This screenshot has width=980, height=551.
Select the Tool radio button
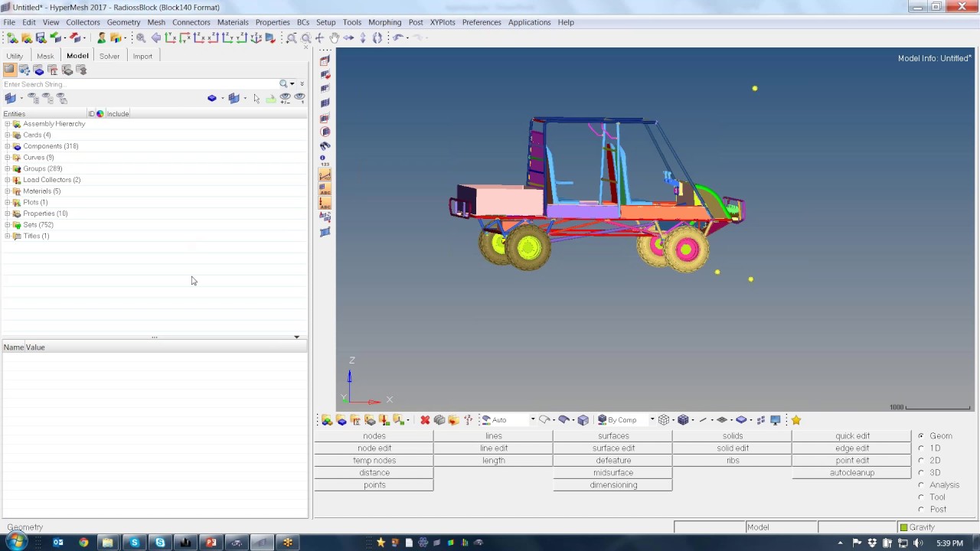click(921, 497)
